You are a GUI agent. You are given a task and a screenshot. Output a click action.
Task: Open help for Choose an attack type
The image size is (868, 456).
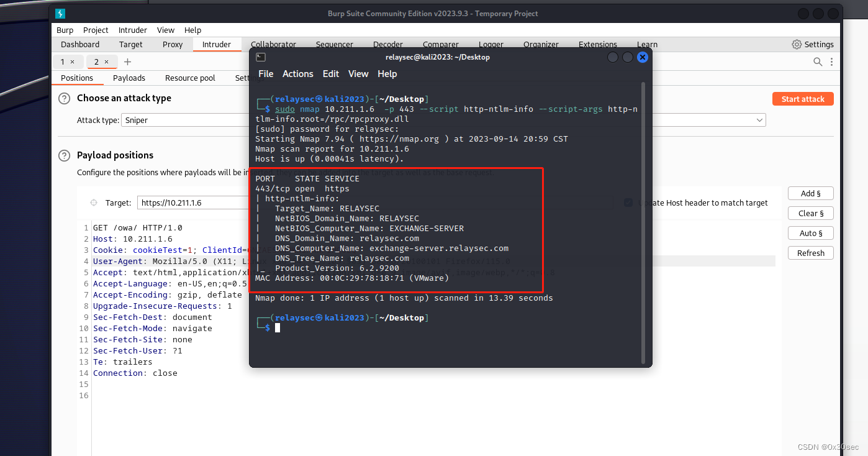pyautogui.click(x=64, y=99)
